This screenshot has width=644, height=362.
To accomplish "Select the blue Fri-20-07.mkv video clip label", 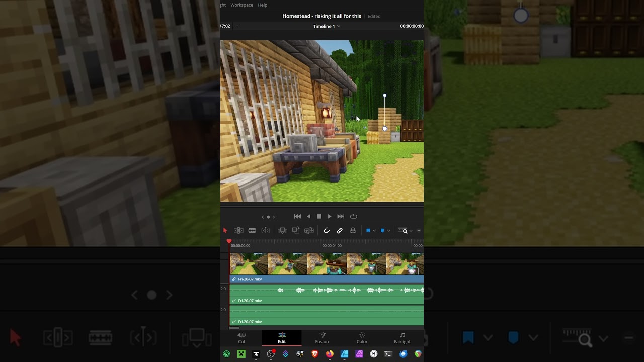I will 327,279.
